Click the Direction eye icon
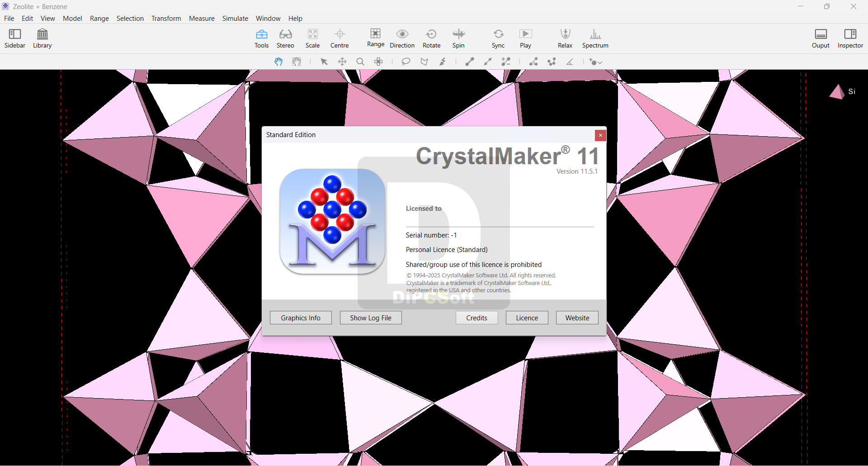The height and width of the screenshot is (466, 868). coord(402,38)
